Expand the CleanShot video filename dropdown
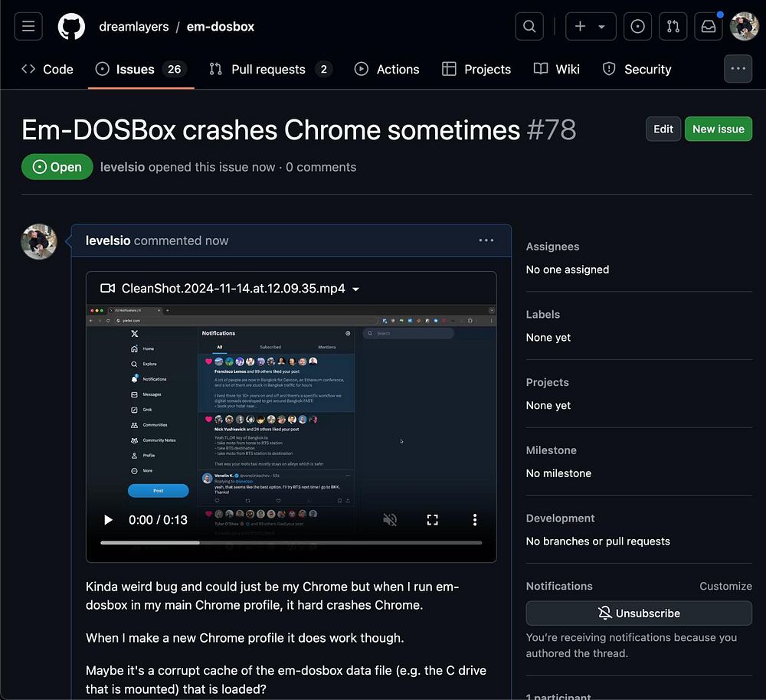The height and width of the screenshot is (700, 766). [x=356, y=289]
